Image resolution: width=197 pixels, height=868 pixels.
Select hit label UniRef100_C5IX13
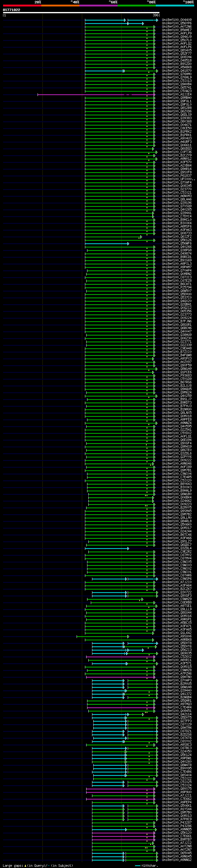[177, 81]
